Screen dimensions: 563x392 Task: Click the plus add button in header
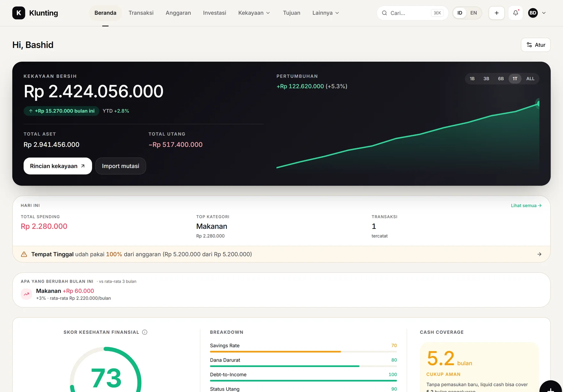coord(496,13)
